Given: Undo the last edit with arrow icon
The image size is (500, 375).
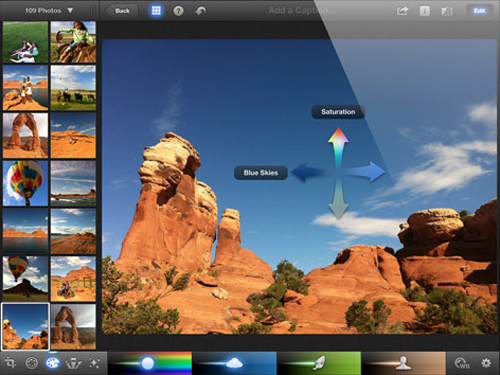Looking at the screenshot, I should 200,11.
